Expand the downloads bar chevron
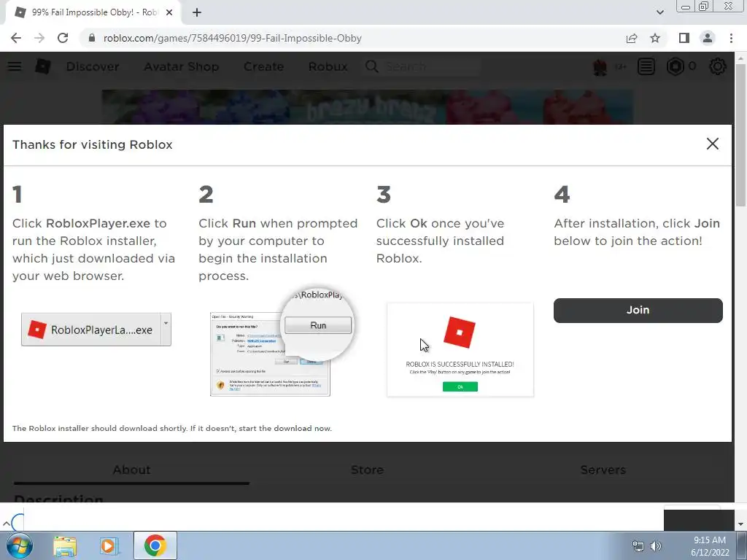Screen dimensions: 747x560 6,524
